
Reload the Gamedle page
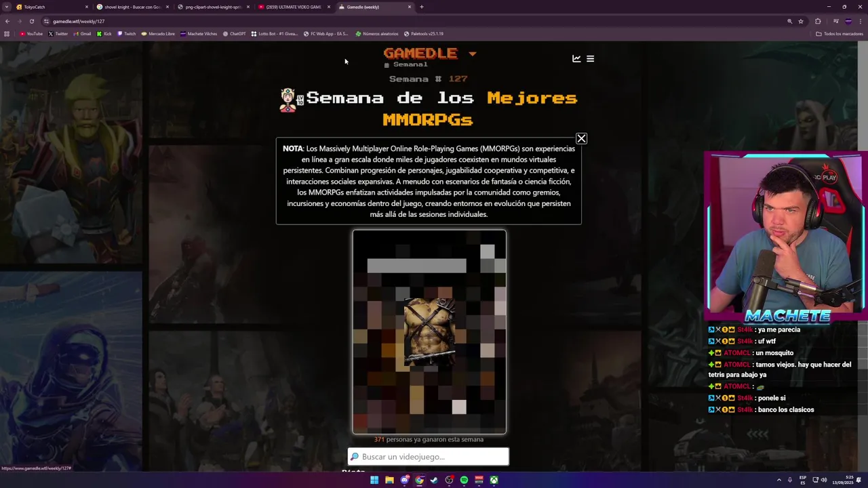click(x=32, y=21)
